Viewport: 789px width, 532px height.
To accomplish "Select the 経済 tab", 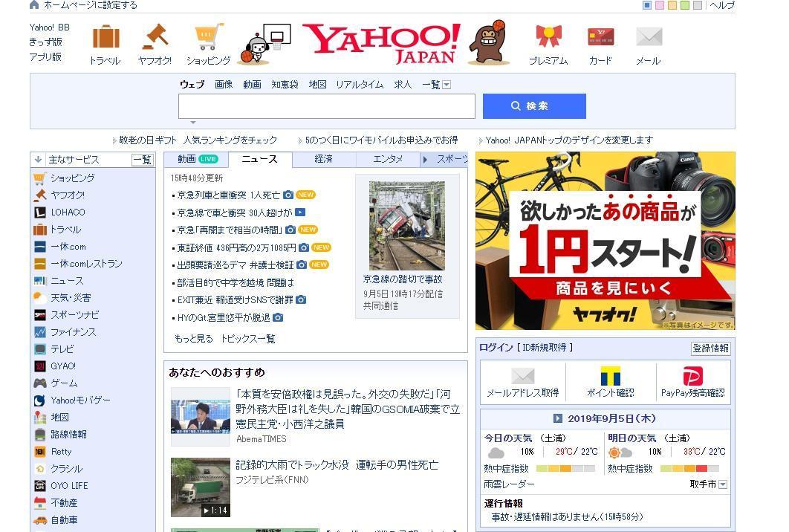I will [x=324, y=159].
